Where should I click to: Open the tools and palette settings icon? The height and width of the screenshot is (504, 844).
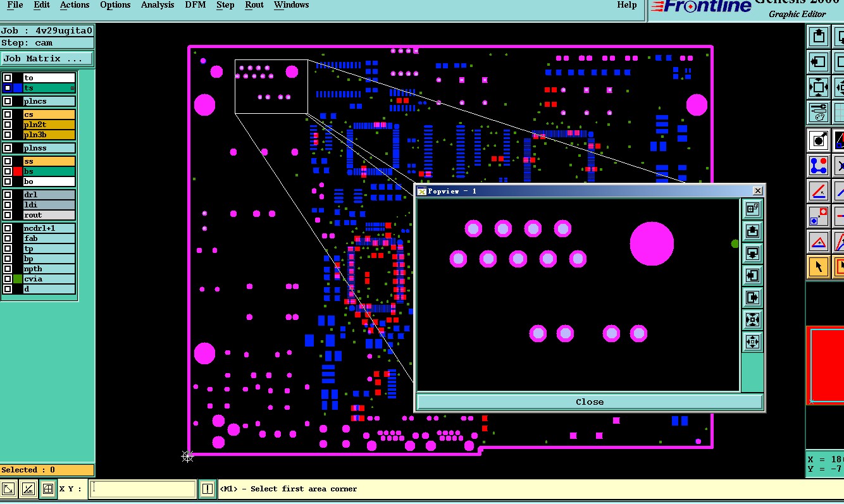(x=819, y=113)
